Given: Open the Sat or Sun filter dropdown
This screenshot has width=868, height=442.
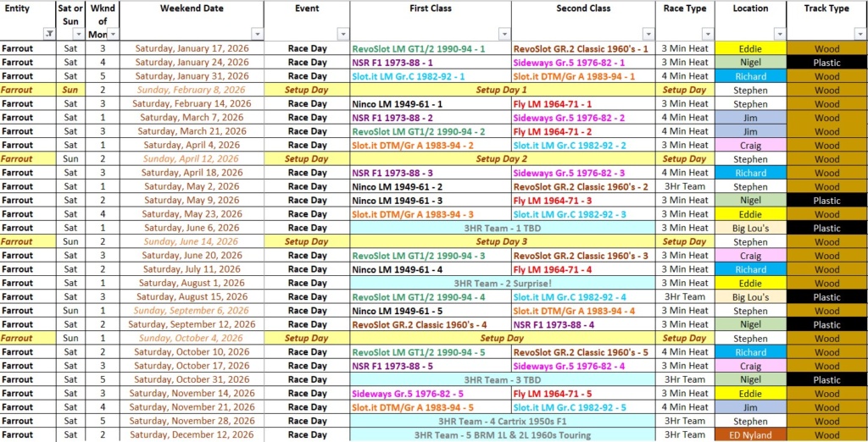Looking at the screenshot, I should [79, 35].
